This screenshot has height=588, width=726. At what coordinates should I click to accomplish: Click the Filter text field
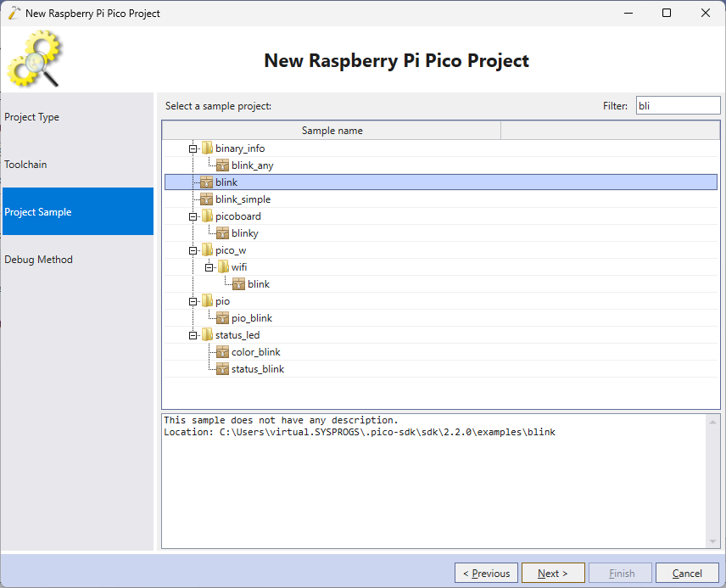click(677, 106)
